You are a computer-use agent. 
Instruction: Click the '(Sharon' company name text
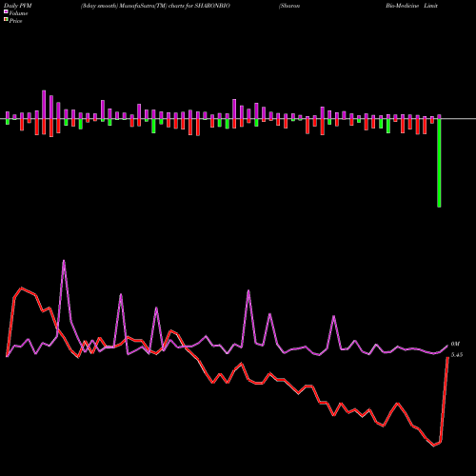[x=289, y=6]
